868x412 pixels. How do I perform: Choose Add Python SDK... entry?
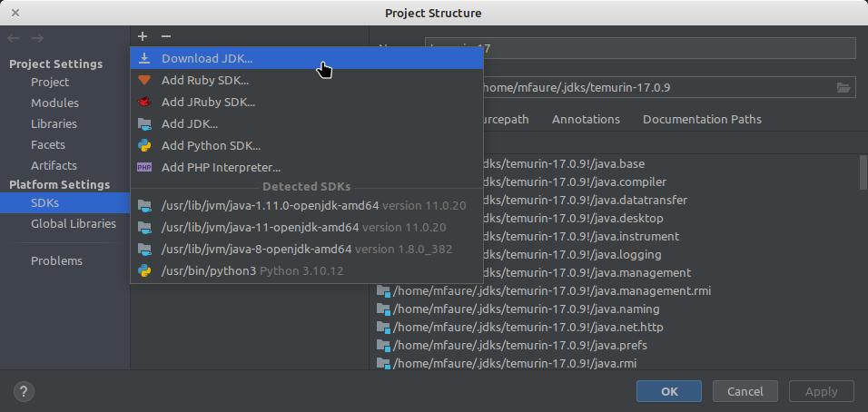(x=211, y=145)
